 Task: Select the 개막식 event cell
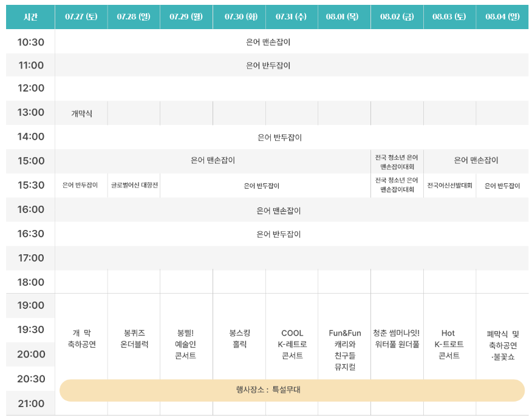coord(81,113)
